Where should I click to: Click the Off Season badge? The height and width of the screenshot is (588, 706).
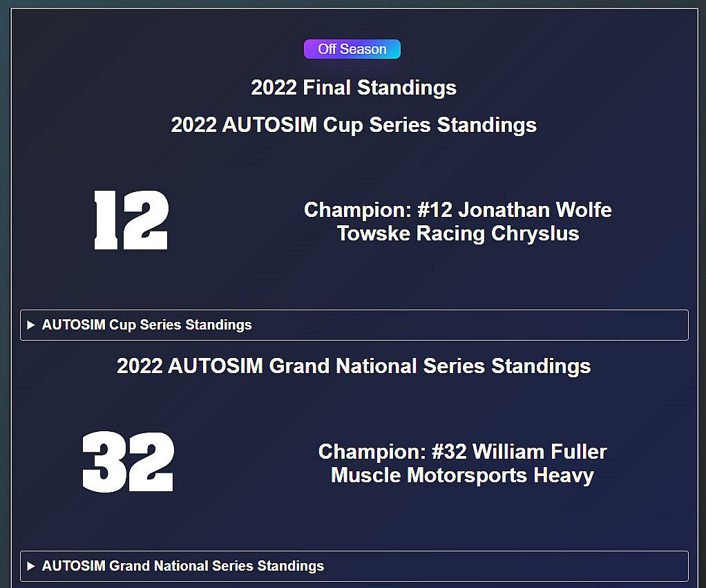(x=352, y=49)
